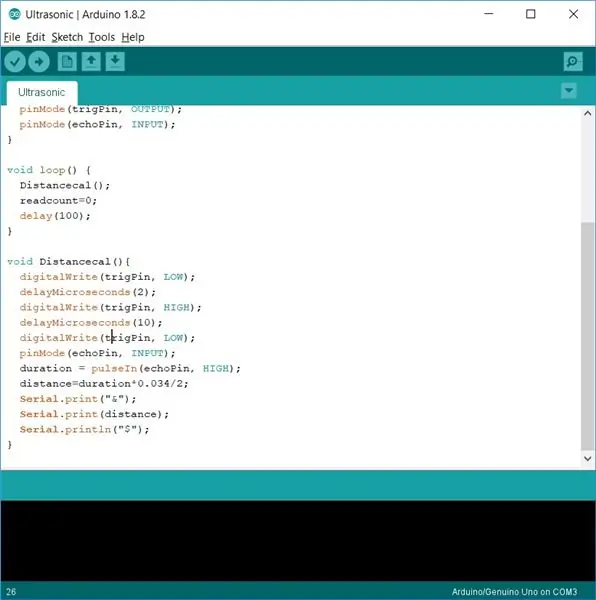Upload sketch with the arrow button
Viewport: 596px width, 600px height.
coord(39,61)
